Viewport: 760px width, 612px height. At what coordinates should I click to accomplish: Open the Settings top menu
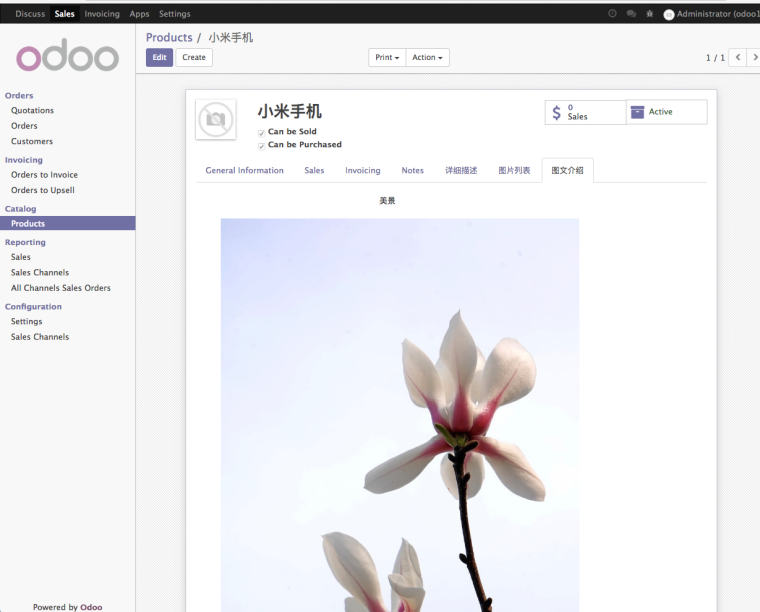174,14
